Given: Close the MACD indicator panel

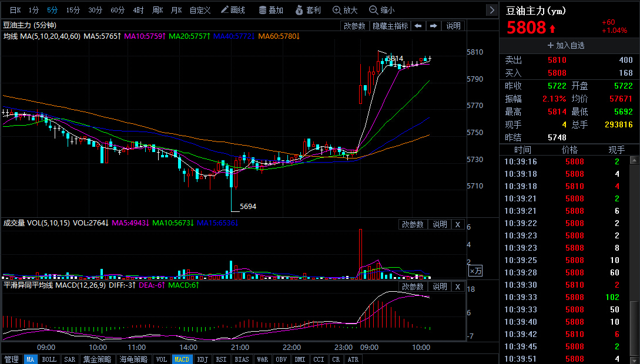Looking at the screenshot, I should pyautogui.click(x=458, y=287).
